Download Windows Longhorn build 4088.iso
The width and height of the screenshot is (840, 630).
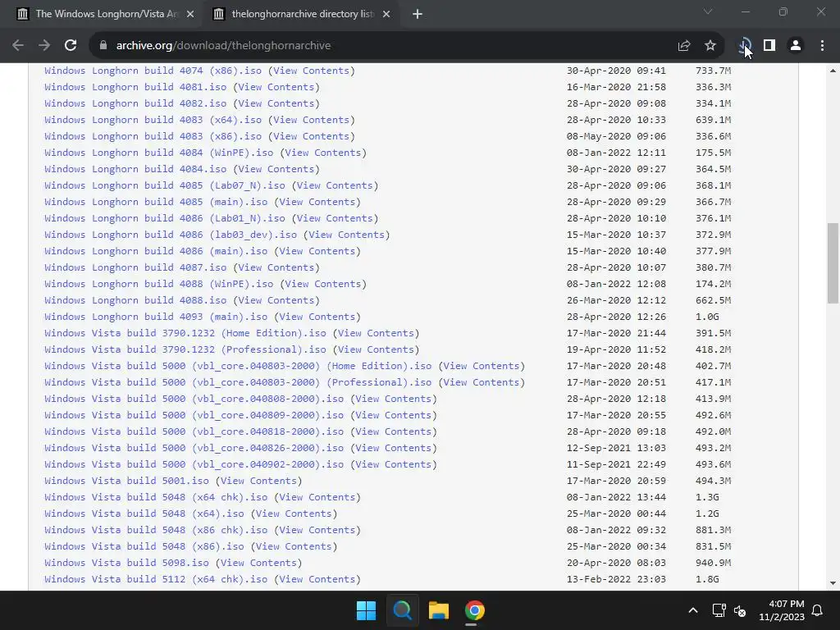tap(135, 300)
